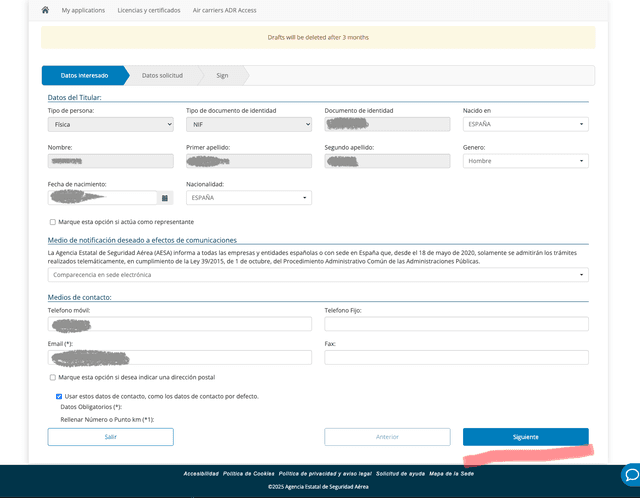Toggle the 'indicar una dirección postal' checkbox
The height and width of the screenshot is (498, 640).
pyautogui.click(x=53, y=377)
